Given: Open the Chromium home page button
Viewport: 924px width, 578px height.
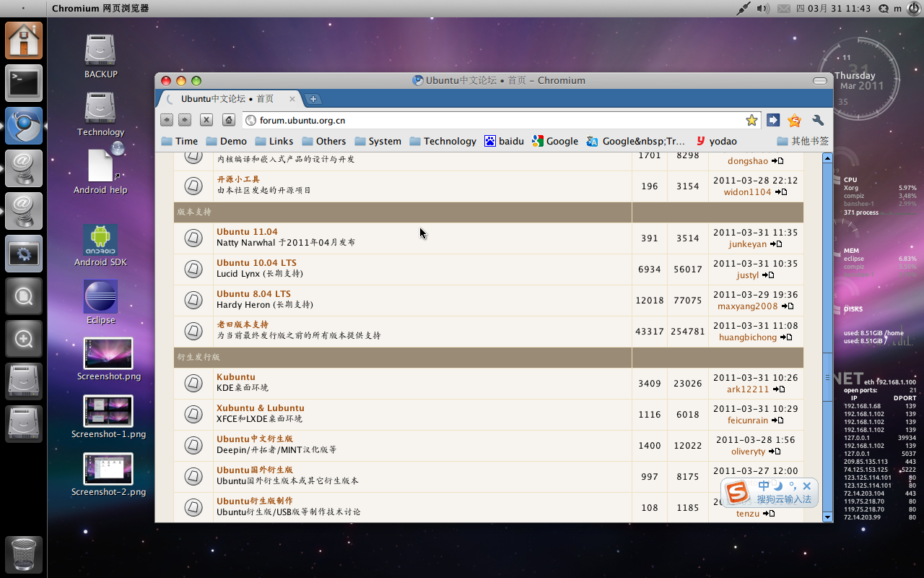Looking at the screenshot, I should [x=229, y=120].
